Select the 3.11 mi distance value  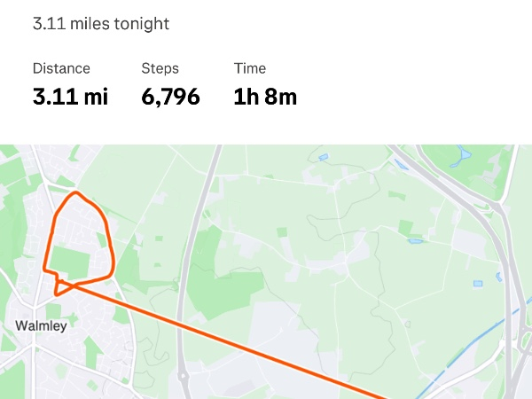70,97
